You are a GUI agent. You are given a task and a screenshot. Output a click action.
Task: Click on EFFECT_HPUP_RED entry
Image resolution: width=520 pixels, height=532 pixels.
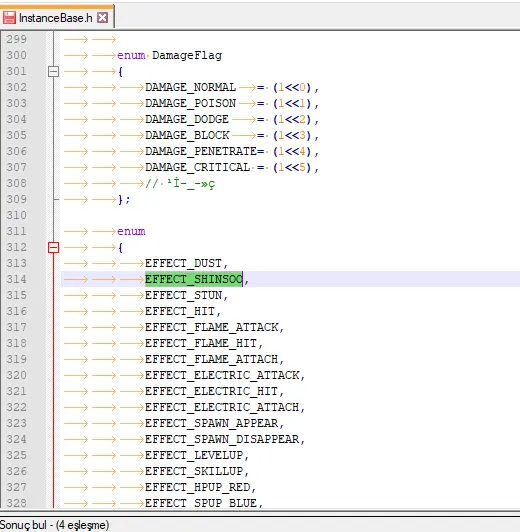197,487
